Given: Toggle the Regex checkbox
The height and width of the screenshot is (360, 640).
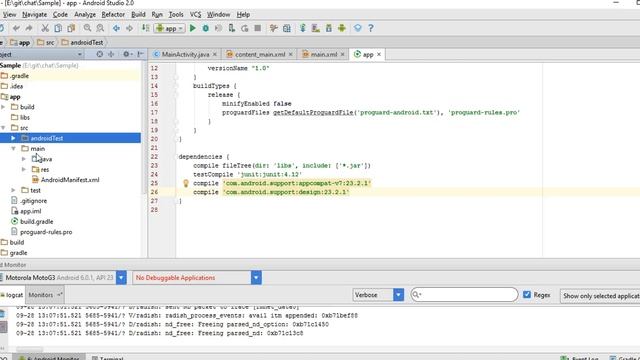Looking at the screenshot, I should point(527,294).
